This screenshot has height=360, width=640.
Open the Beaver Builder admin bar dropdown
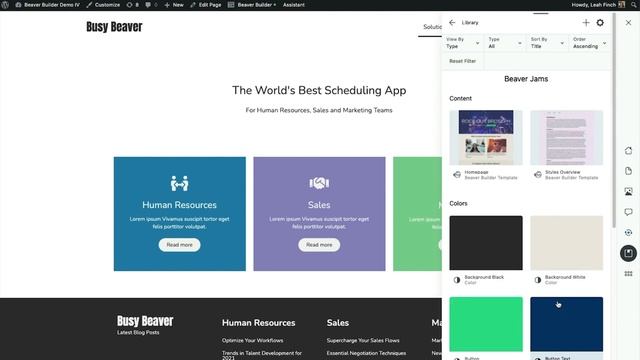pyautogui.click(x=252, y=5)
